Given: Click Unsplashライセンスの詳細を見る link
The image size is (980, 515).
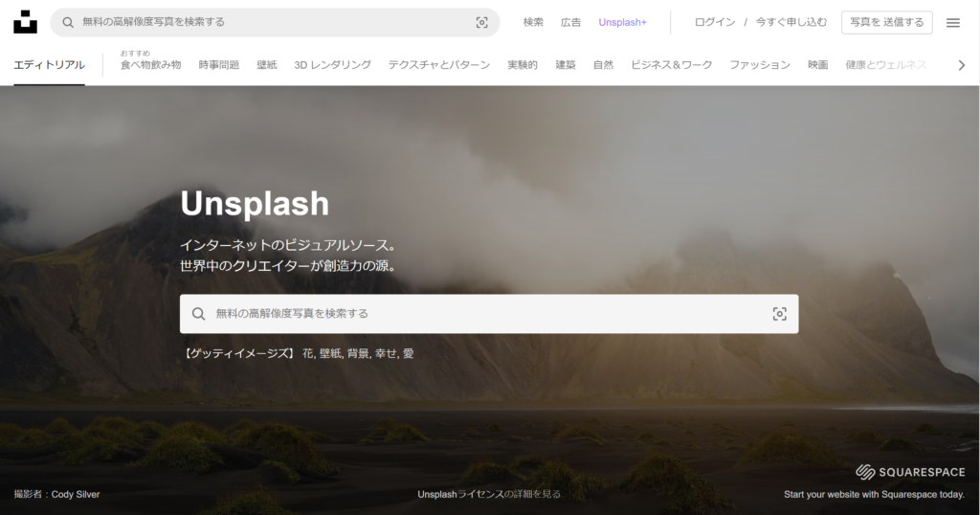Looking at the screenshot, I should coord(489,494).
